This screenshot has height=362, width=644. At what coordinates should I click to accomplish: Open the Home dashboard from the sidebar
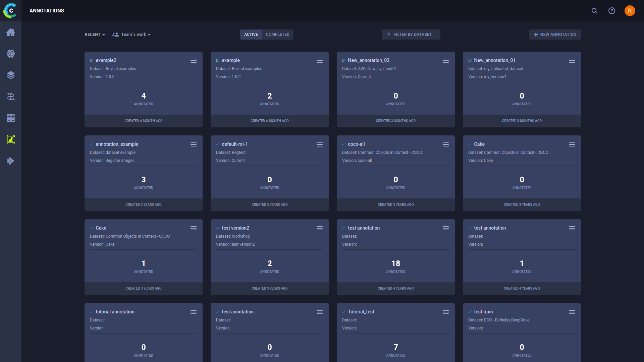point(11,32)
